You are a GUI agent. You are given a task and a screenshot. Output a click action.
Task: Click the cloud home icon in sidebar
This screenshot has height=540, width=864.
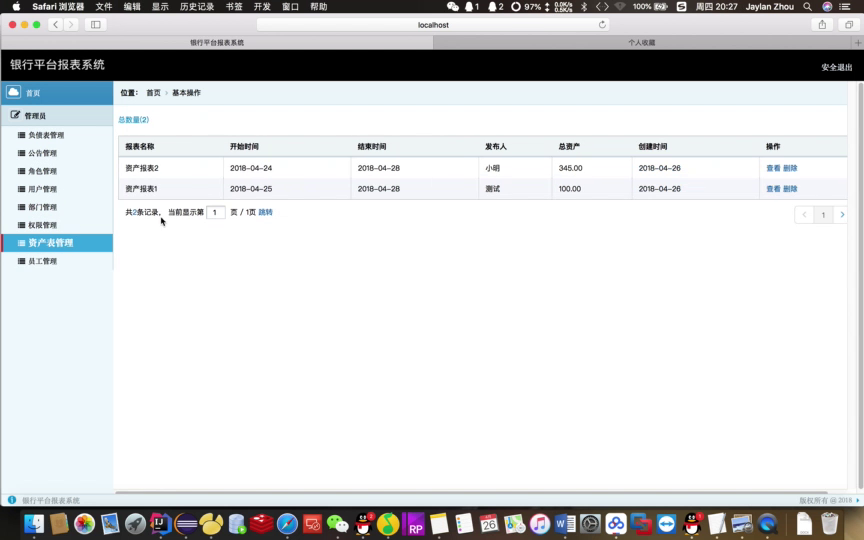point(13,92)
